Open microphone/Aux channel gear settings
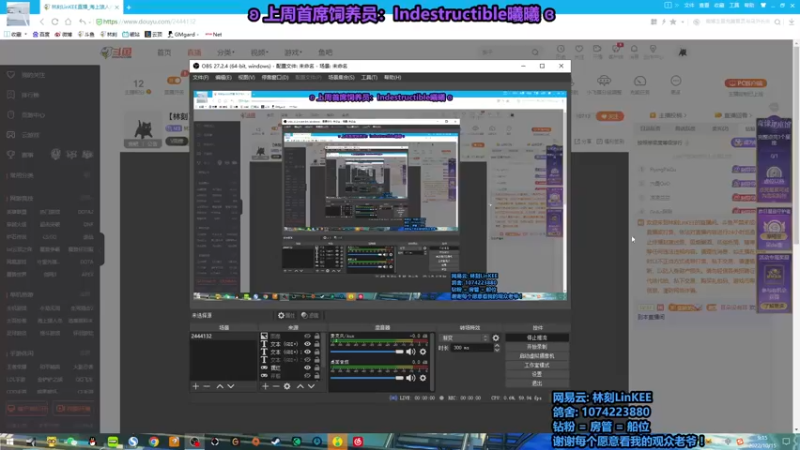Image resolution: width=800 pixels, height=450 pixels. [x=422, y=352]
